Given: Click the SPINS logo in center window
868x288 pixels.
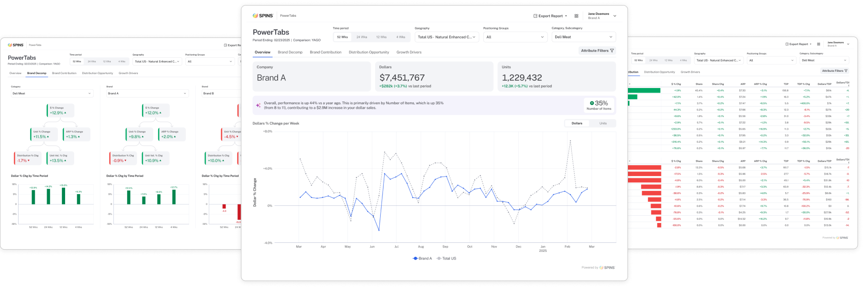Looking at the screenshot, I should [x=263, y=16].
